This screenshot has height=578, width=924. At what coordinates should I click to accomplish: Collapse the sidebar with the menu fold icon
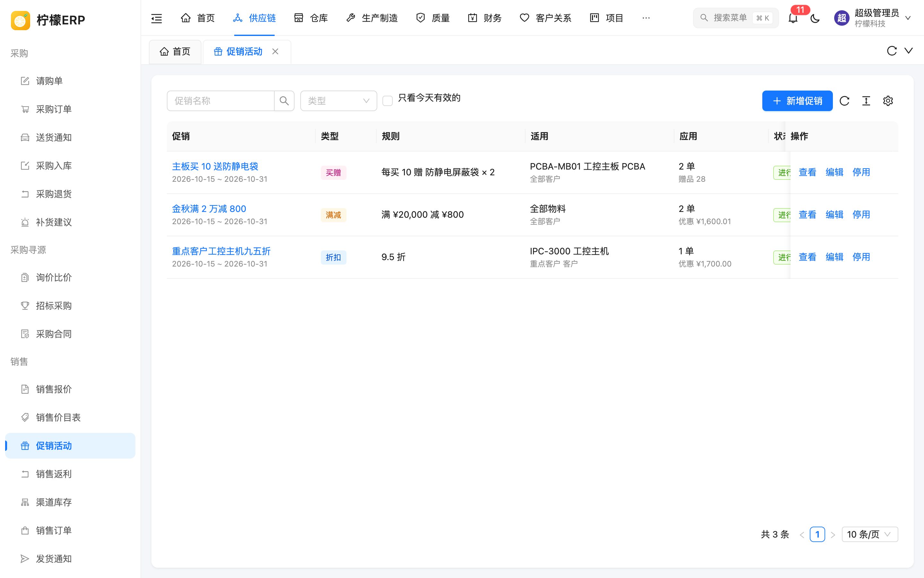157,18
